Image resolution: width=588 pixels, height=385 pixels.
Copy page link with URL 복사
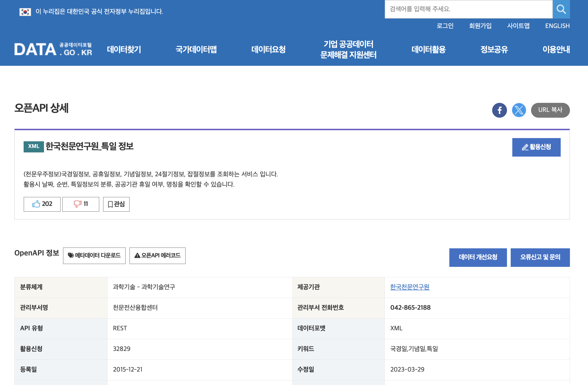point(550,110)
